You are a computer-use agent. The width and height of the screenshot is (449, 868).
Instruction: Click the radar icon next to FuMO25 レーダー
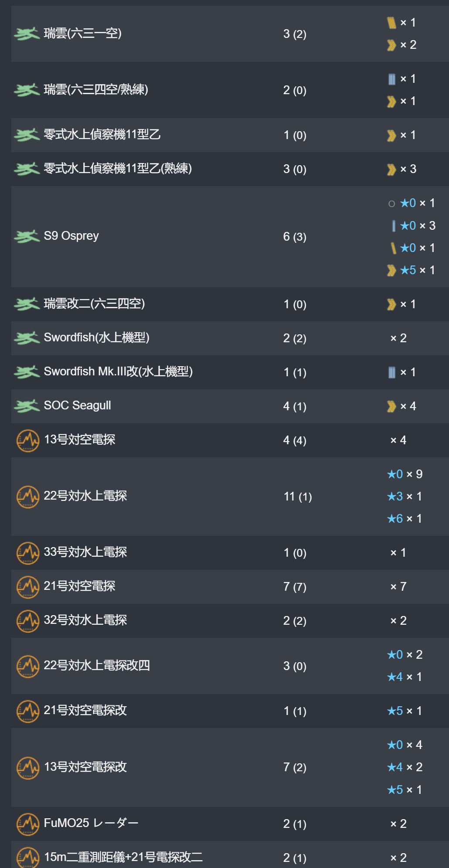[x=27, y=824]
